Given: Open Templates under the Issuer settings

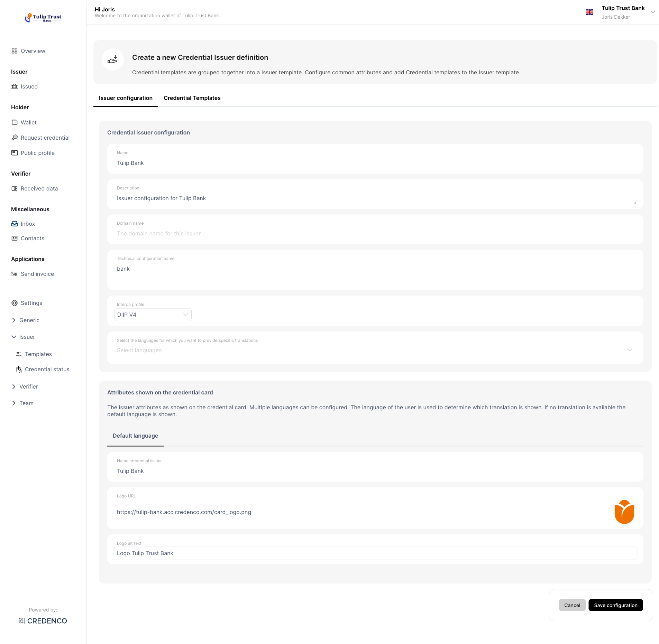Looking at the screenshot, I should [x=38, y=354].
